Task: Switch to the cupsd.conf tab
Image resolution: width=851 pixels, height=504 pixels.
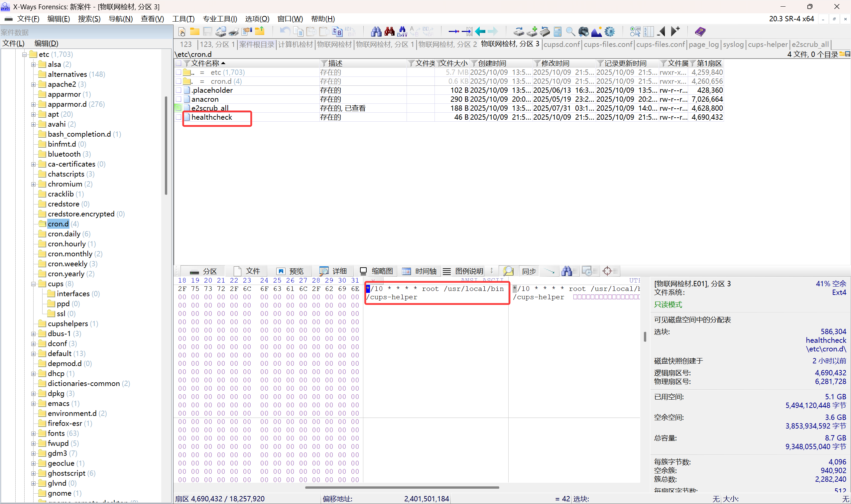Action: click(561, 44)
